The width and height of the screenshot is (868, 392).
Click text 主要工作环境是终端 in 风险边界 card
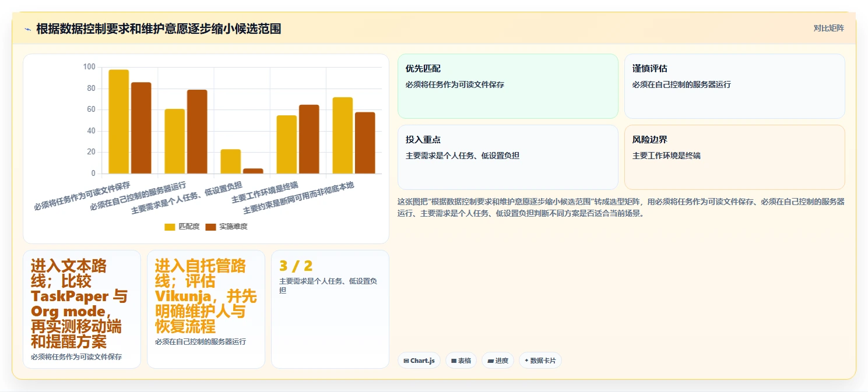coord(666,156)
